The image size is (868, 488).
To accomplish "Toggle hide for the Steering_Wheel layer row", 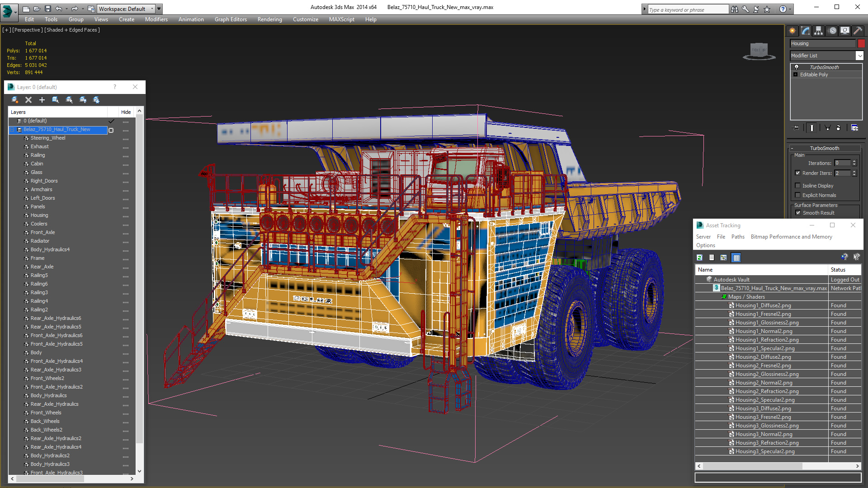I will point(126,139).
